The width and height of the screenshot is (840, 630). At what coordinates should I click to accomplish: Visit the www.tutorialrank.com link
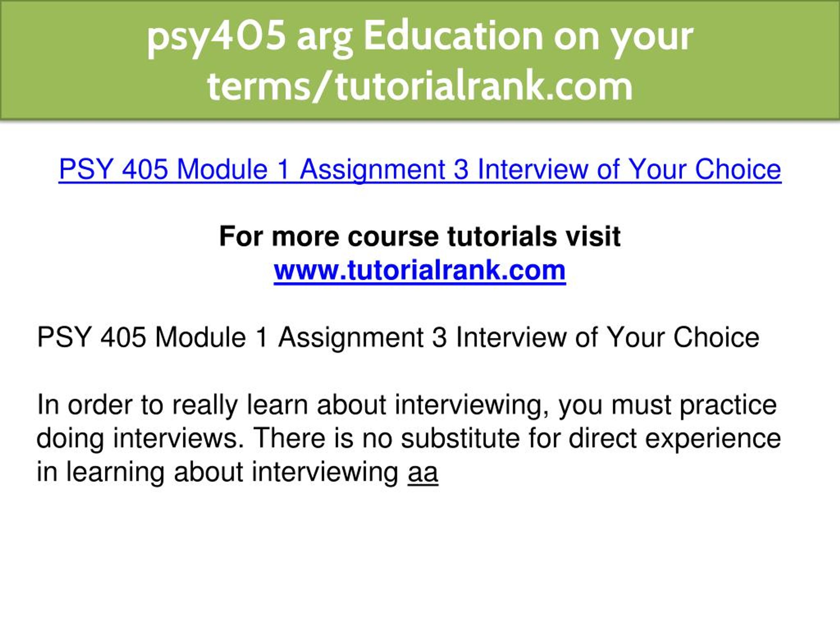coord(420,270)
